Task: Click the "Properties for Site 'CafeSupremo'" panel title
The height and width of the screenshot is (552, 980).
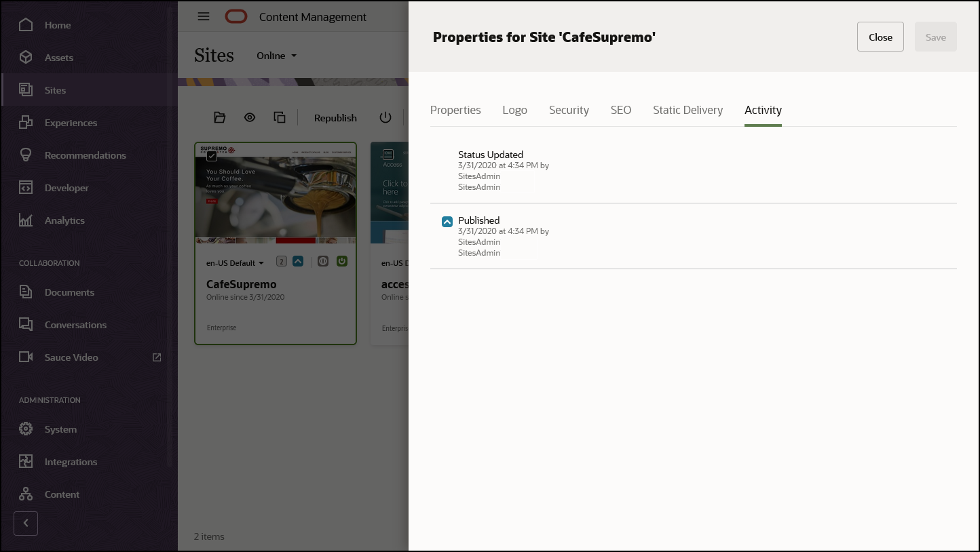Action: tap(544, 37)
